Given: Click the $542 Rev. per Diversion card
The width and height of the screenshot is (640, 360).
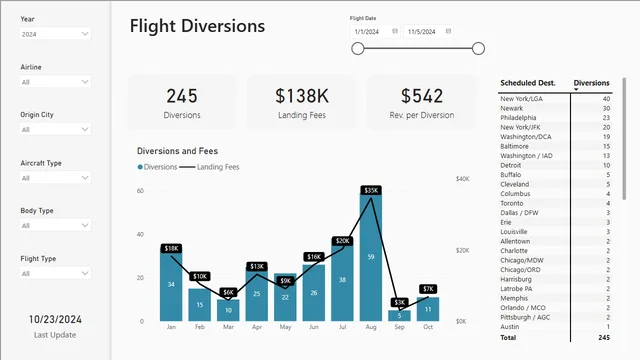Looking at the screenshot, I should 422,102.
